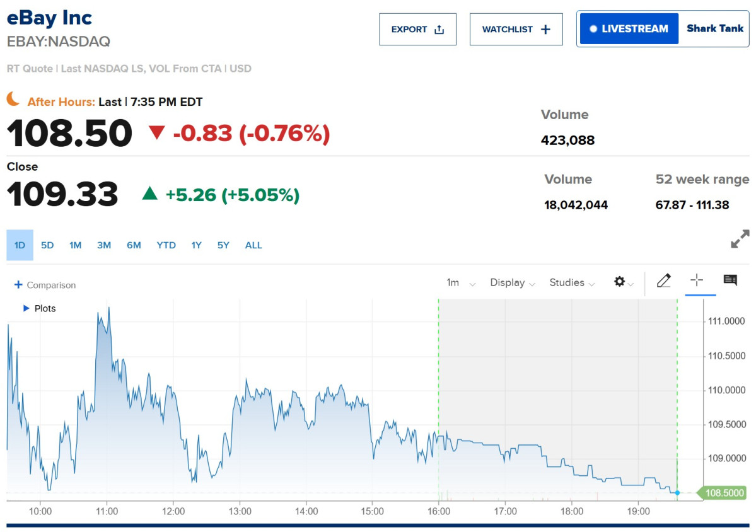Click the EXPORT button
Image resolution: width=756 pixels, height=532 pixels.
417,30
